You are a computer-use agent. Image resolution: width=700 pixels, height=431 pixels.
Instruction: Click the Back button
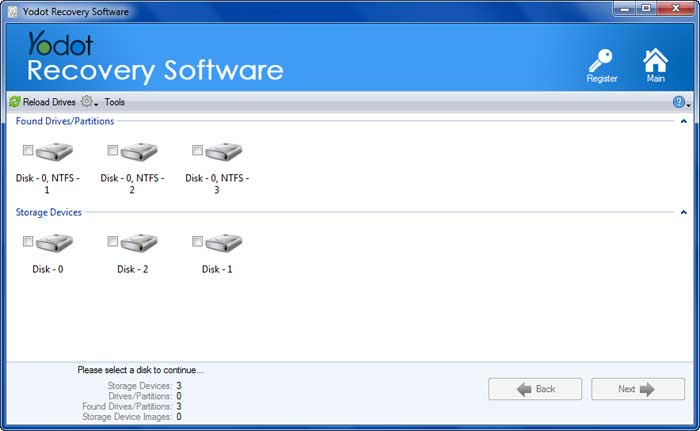(535, 389)
